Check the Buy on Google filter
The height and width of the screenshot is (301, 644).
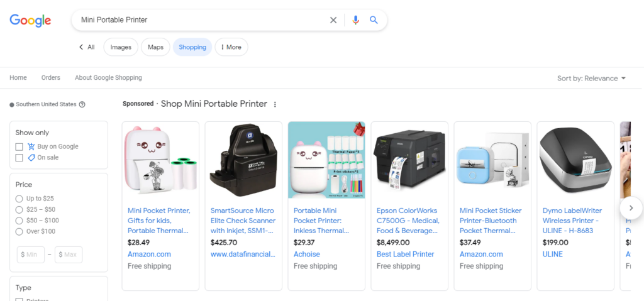[x=19, y=146]
